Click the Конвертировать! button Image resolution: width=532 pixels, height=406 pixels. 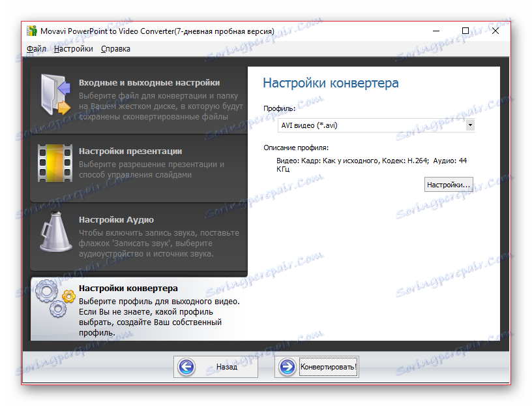coord(317,367)
